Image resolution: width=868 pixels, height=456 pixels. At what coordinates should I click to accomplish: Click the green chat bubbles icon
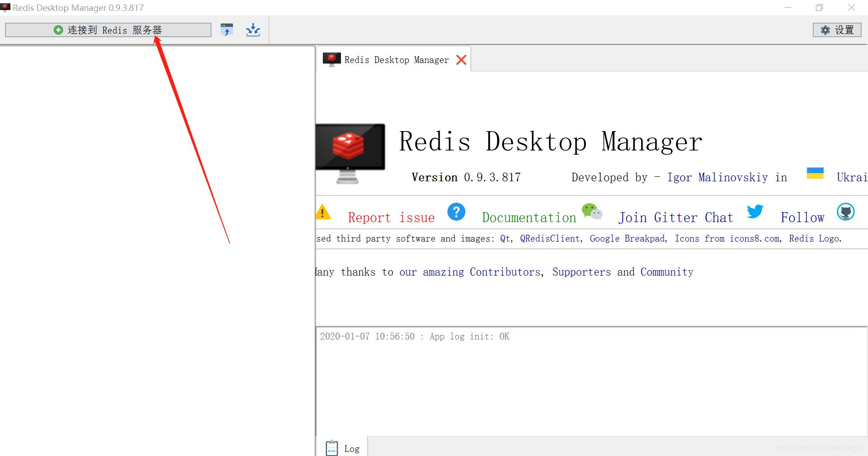(x=592, y=211)
